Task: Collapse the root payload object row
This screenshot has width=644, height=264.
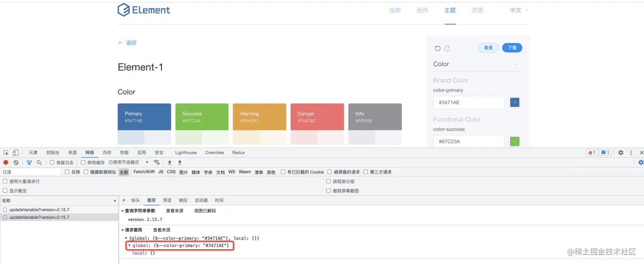Action: 126,238
